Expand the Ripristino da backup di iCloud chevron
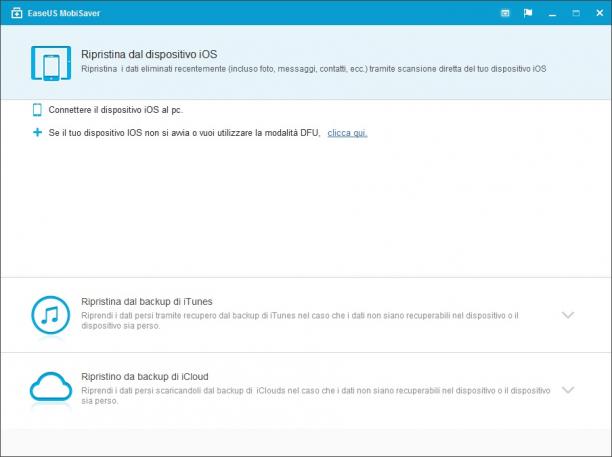 point(568,389)
